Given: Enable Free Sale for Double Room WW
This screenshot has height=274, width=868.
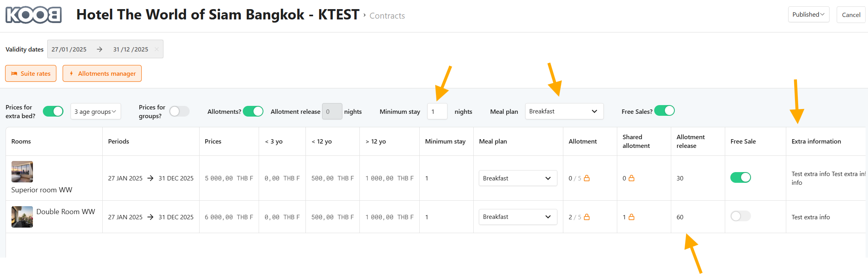Looking at the screenshot, I should tap(740, 216).
